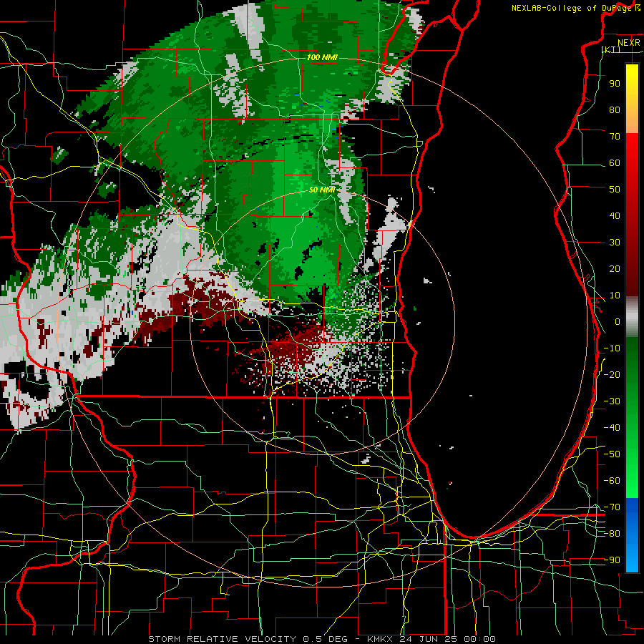Click the -50 scale label
The image size is (644, 644).
coord(612,454)
